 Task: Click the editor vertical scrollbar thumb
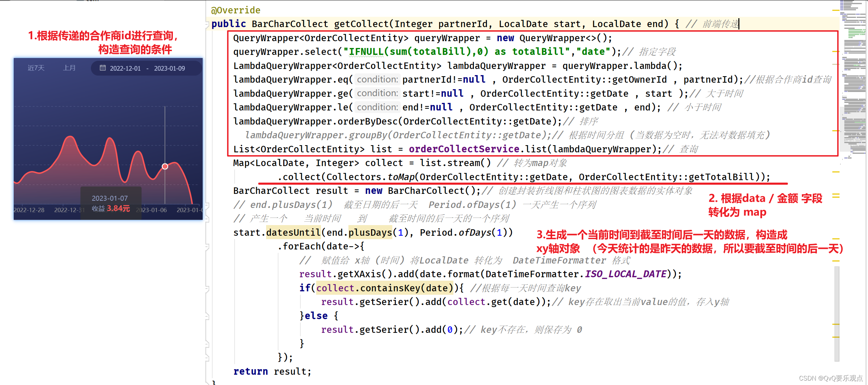[x=837, y=314]
